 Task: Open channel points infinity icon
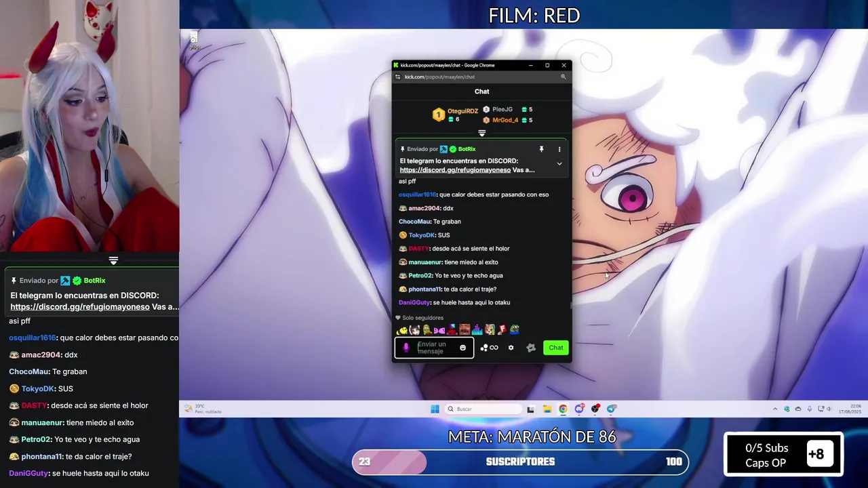click(x=494, y=348)
